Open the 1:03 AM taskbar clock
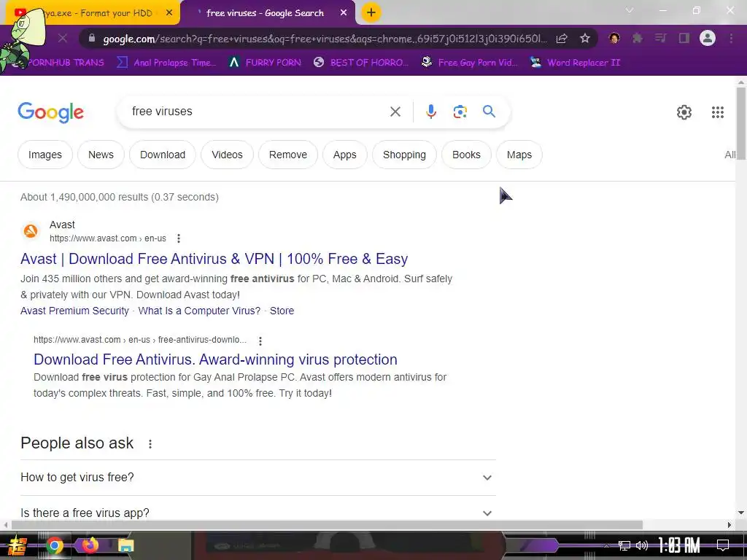This screenshot has width=747, height=560. 679,545
